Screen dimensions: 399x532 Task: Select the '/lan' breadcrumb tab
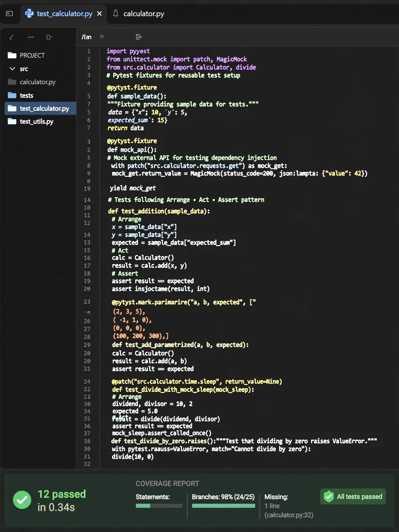(x=86, y=37)
